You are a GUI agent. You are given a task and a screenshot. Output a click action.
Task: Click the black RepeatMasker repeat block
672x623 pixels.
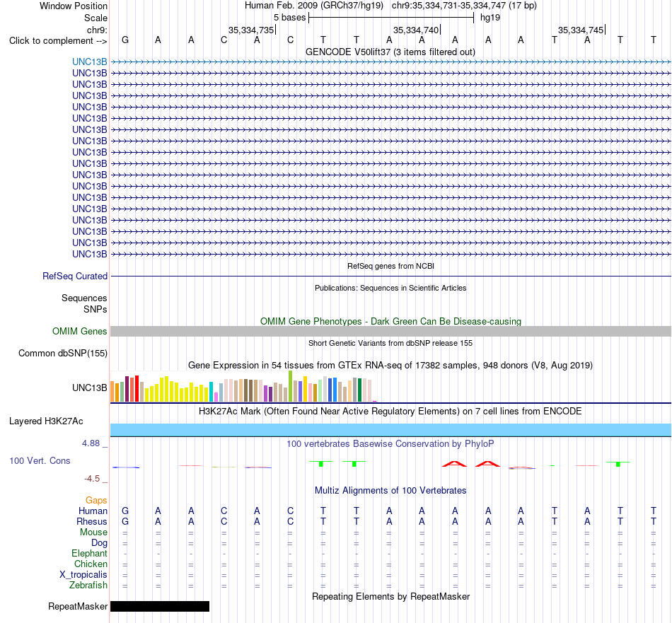(x=160, y=606)
